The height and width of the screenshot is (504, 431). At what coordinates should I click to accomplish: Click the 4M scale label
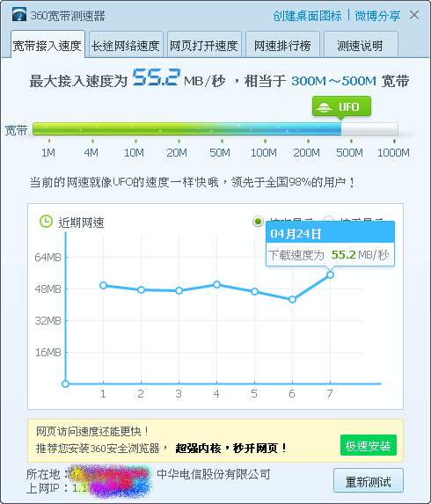91,152
